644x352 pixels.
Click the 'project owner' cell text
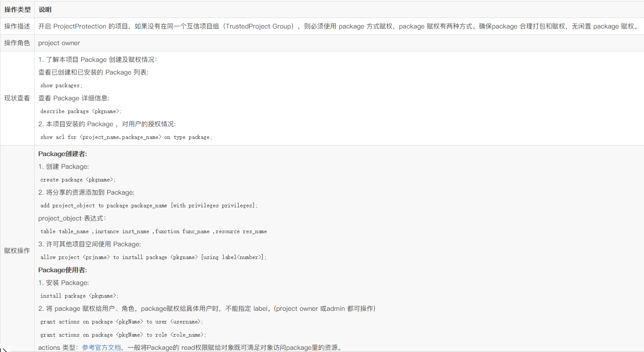tap(59, 43)
